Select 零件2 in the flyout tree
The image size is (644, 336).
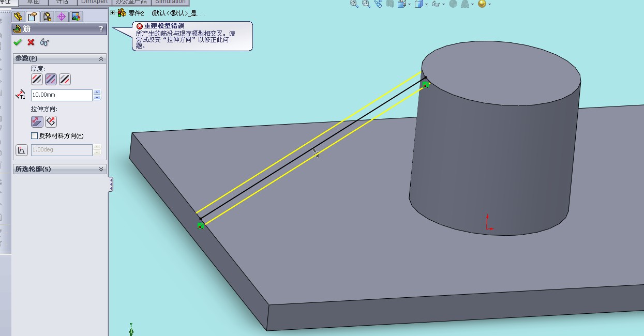(x=136, y=13)
